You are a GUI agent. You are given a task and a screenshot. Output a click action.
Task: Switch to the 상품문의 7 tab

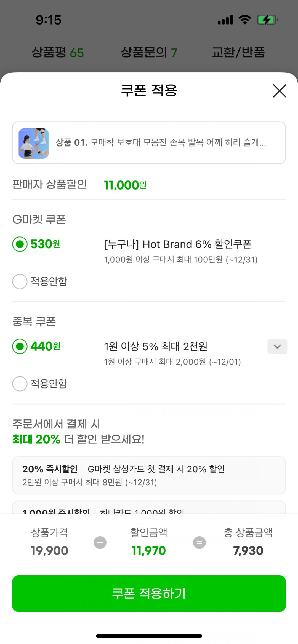[149, 52]
